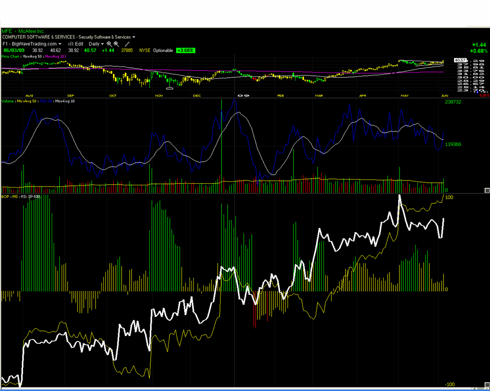Click the AUG month label on time axis

(29, 96)
